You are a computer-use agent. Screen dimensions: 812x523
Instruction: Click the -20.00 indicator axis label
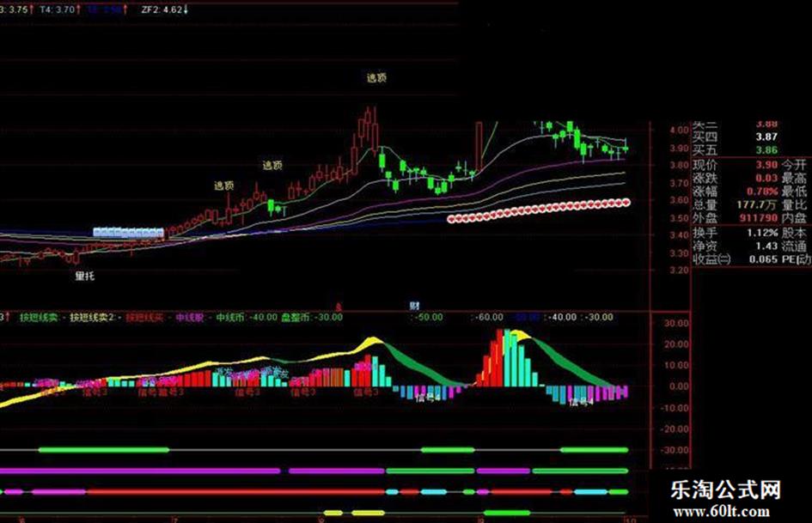[675, 429]
